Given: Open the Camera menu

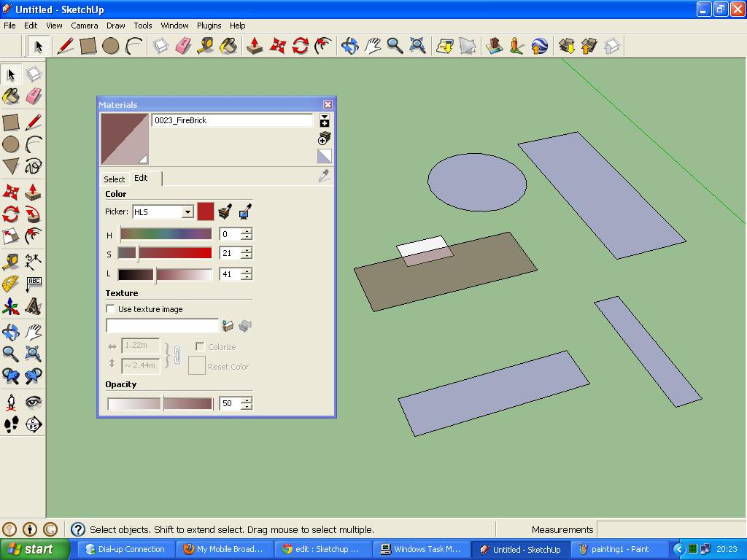Looking at the screenshot, I should tap(85, 26).
